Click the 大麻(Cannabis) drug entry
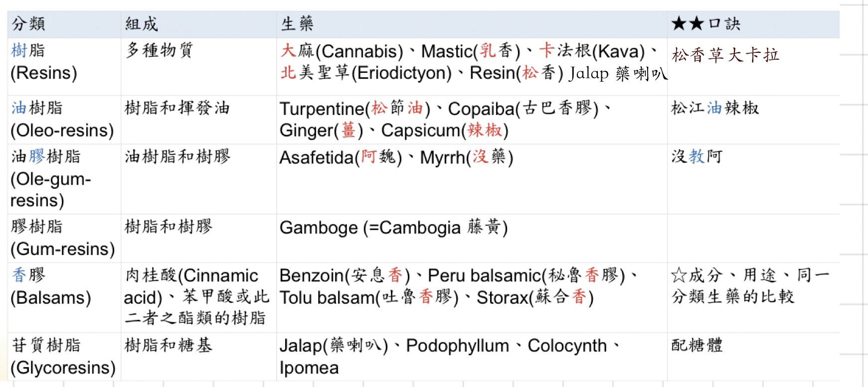Screen dimensions: 868x387 [x=342, y=51]
